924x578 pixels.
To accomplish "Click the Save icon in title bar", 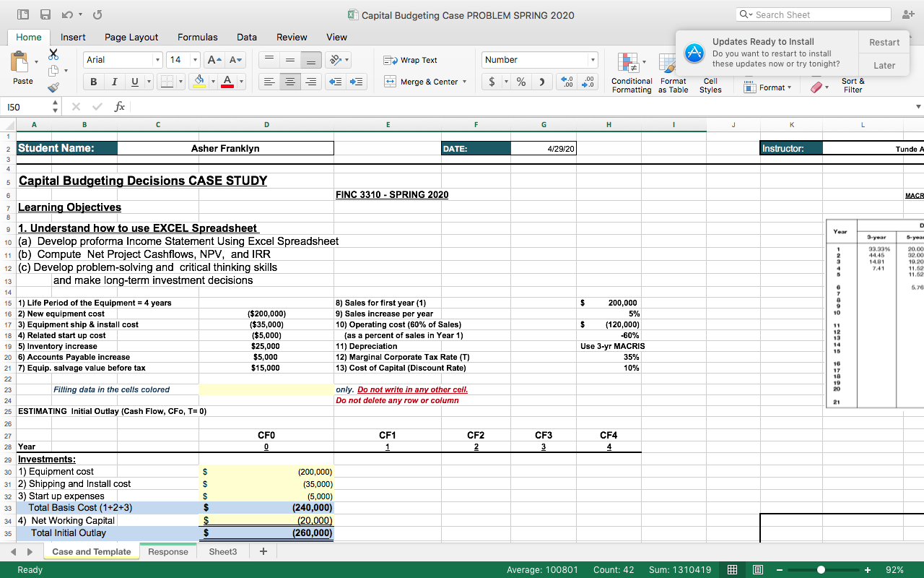I will pyautogui.click(x=45, y=14).
